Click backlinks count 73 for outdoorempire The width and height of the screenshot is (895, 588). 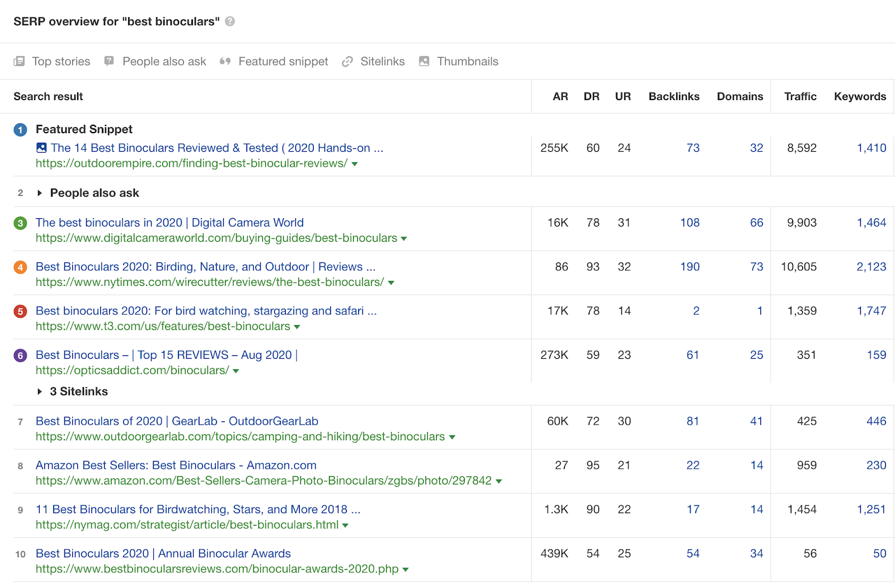(693, 148)
